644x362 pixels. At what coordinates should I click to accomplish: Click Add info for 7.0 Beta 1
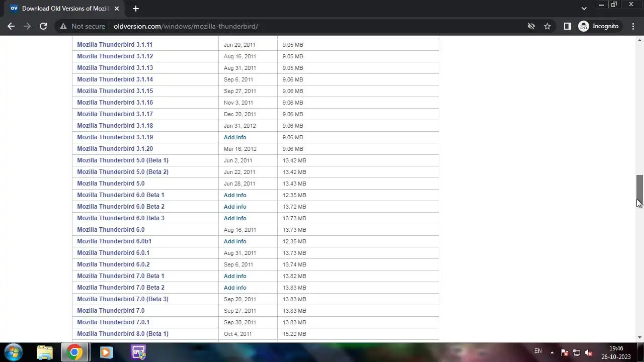235,276
